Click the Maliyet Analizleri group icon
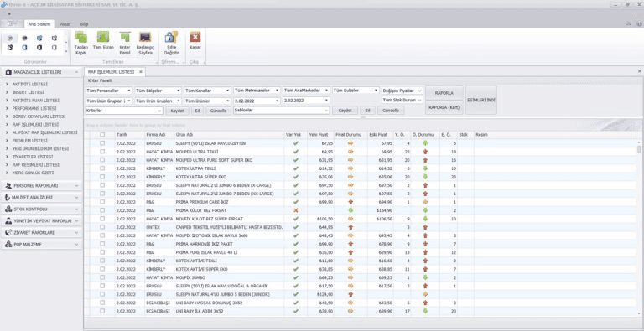Image resolution: width=644 pixels, height=331 pixels. pos(8,198)
